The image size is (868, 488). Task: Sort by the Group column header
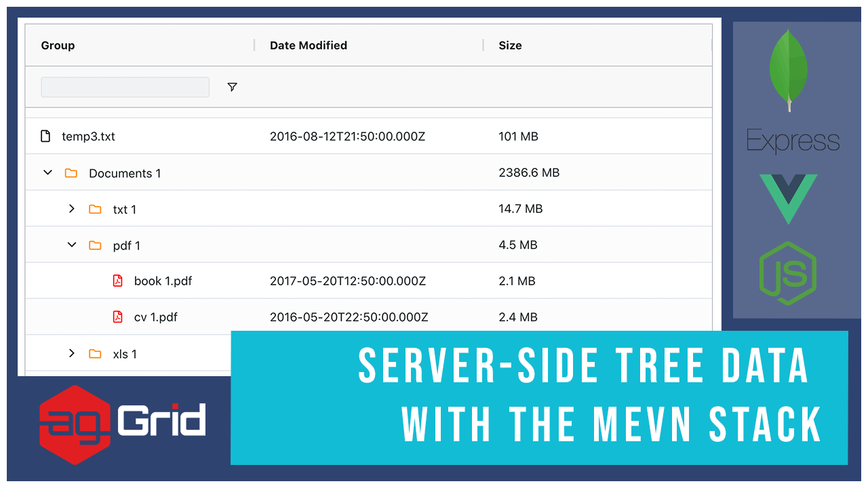click(x=58, y=45)
